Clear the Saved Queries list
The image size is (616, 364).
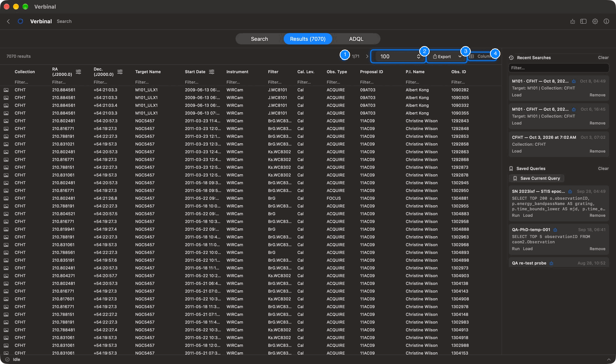(x=603, y=168)
